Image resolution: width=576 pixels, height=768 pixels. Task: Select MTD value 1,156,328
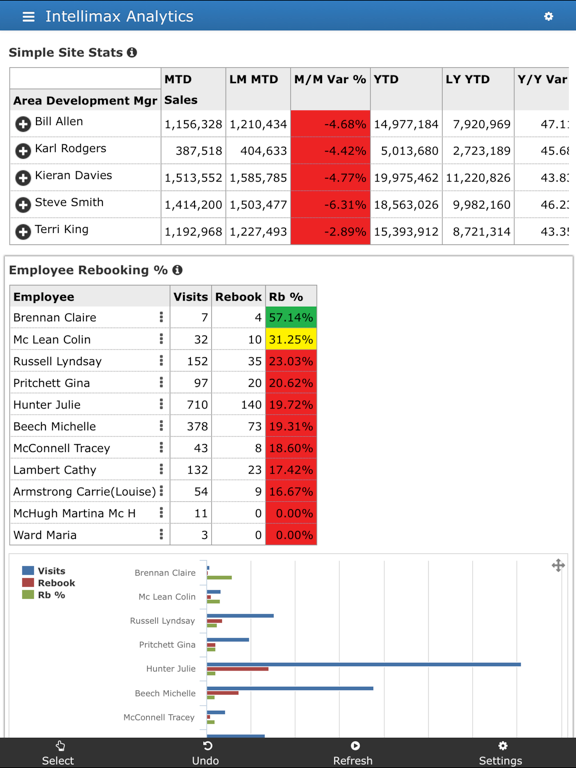pos(193,124)
